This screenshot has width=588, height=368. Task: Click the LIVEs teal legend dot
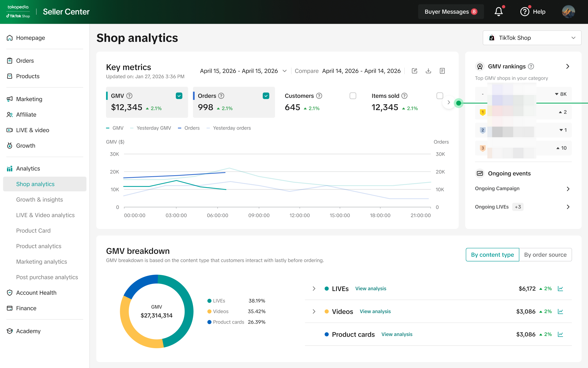[209, 301]
